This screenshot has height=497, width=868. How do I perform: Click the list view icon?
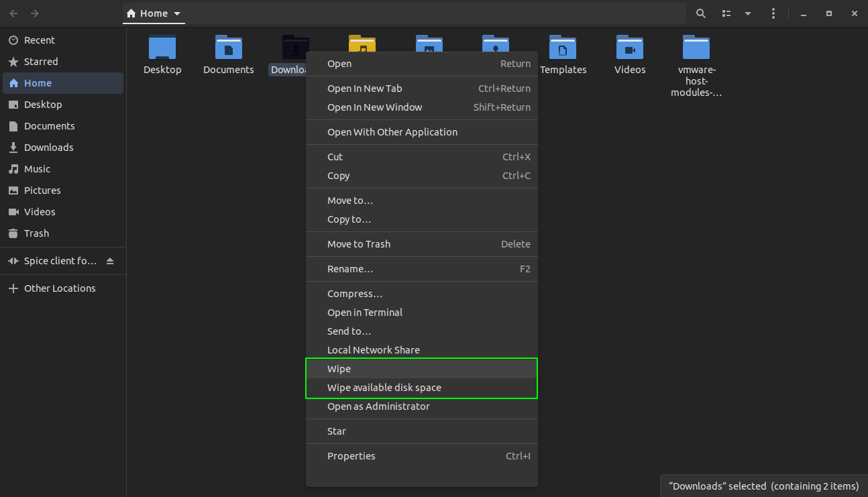[x=726, y=13]
